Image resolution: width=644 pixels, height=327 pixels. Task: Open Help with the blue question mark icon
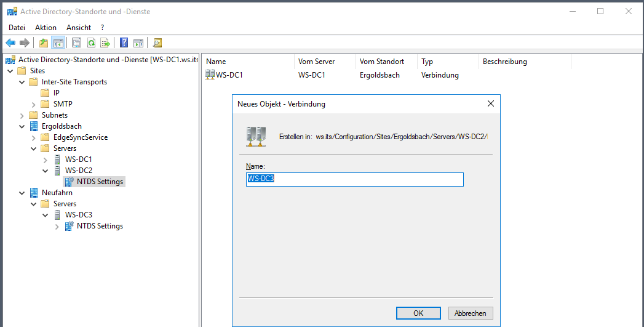coord(124,42)
